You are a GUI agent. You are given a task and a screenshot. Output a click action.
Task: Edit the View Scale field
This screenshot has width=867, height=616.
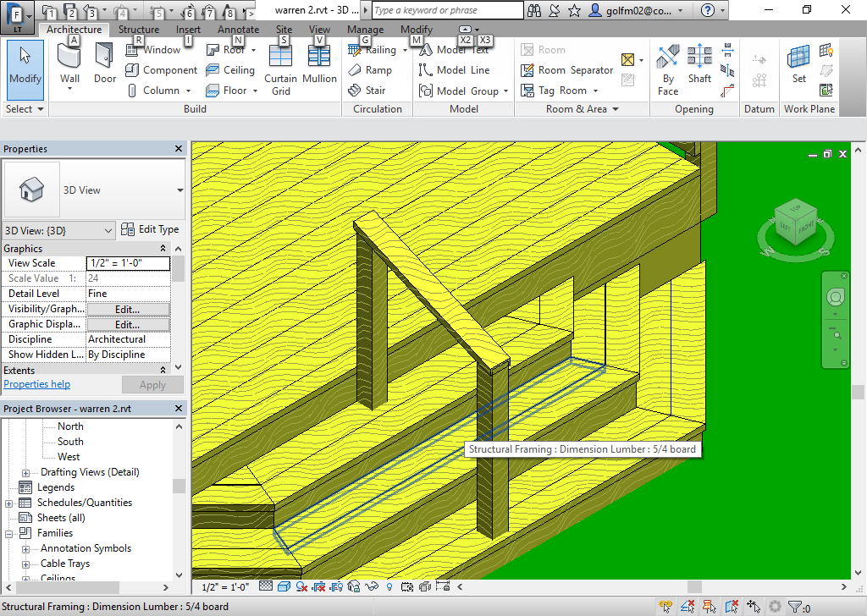click(x=127, y=262)
